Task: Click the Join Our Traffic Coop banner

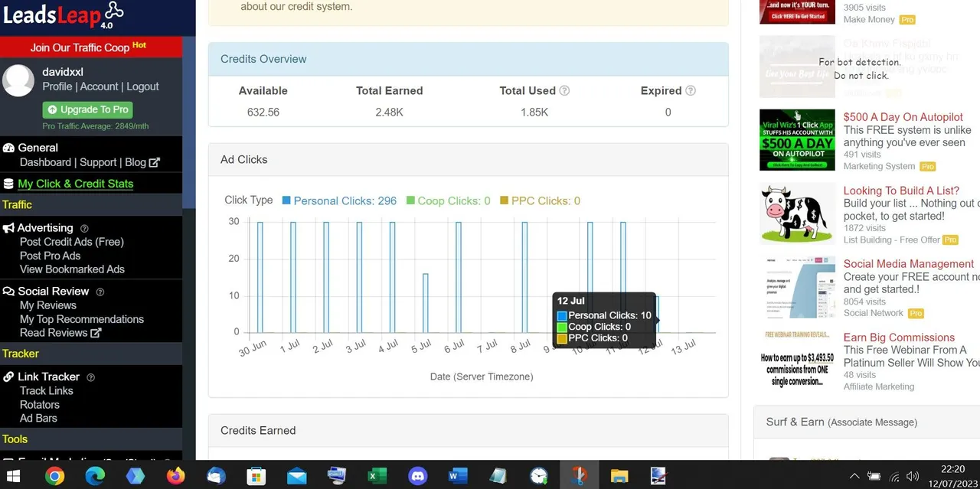Action: pyautogui.click(x=91, y=47)
